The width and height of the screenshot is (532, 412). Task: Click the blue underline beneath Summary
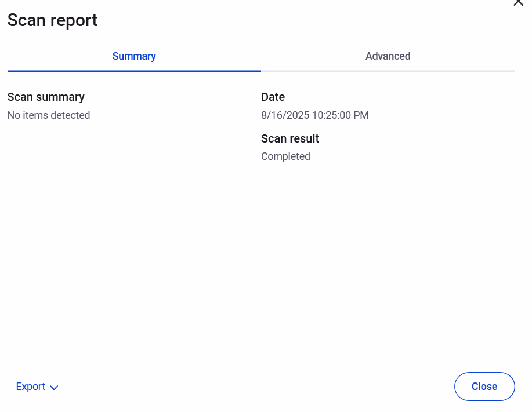coord(134,71)
